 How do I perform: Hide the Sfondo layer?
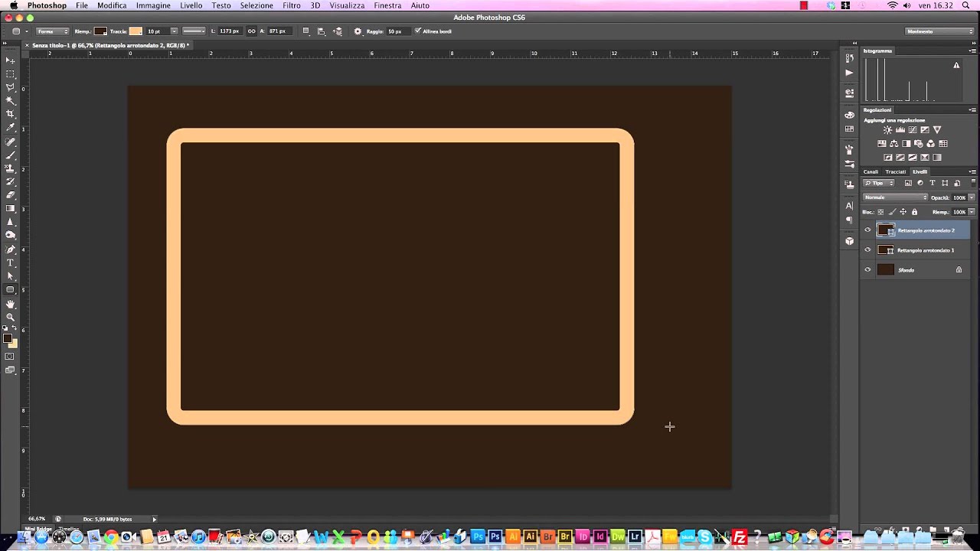867,269
